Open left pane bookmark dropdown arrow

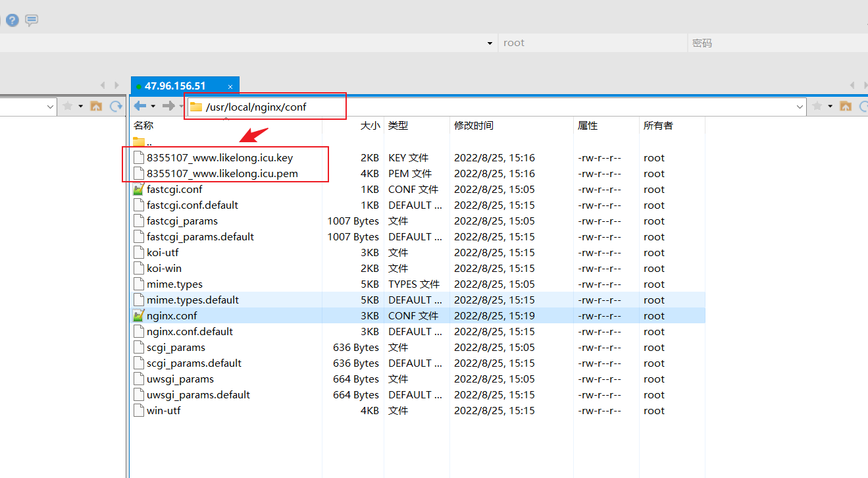click(x=80, y=106)
